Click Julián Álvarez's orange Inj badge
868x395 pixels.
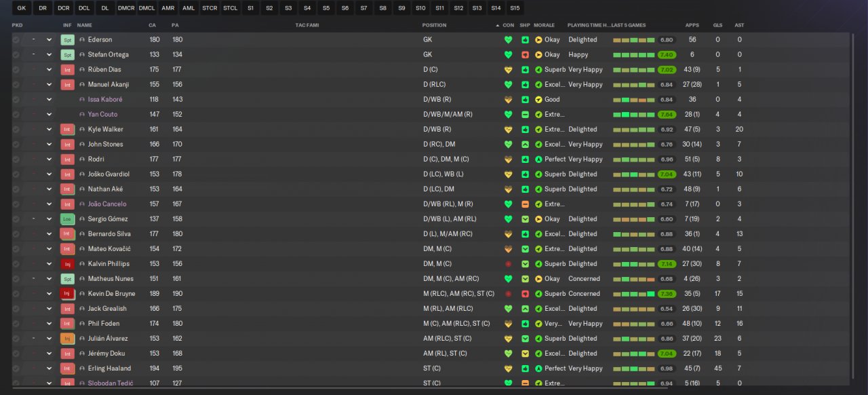pyautogui.click(x=67, y=338)
